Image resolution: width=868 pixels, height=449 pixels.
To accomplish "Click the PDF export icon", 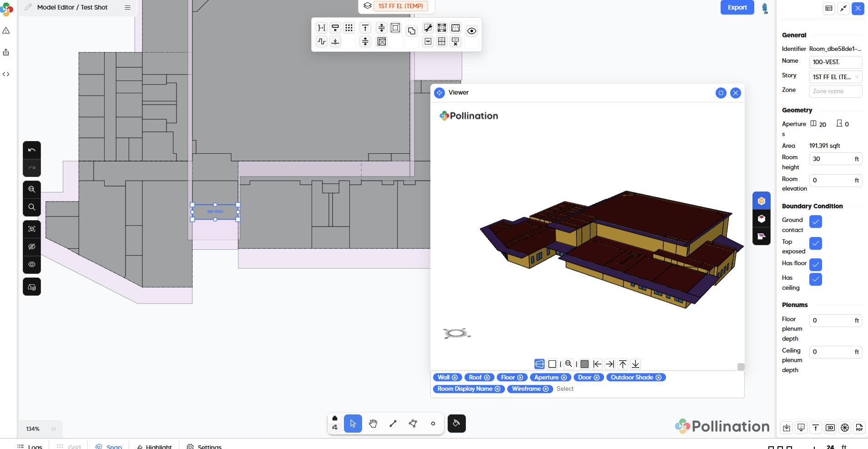I will (859, 428).
